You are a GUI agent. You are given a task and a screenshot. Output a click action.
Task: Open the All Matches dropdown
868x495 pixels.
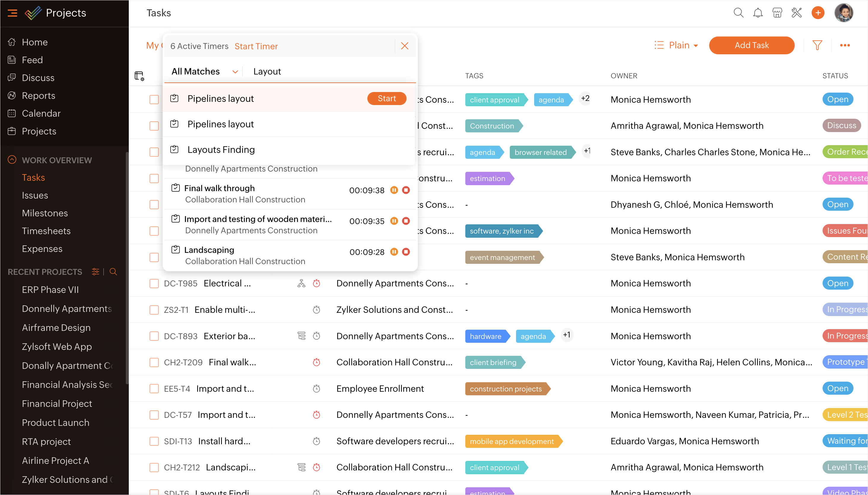click(204, 72)
